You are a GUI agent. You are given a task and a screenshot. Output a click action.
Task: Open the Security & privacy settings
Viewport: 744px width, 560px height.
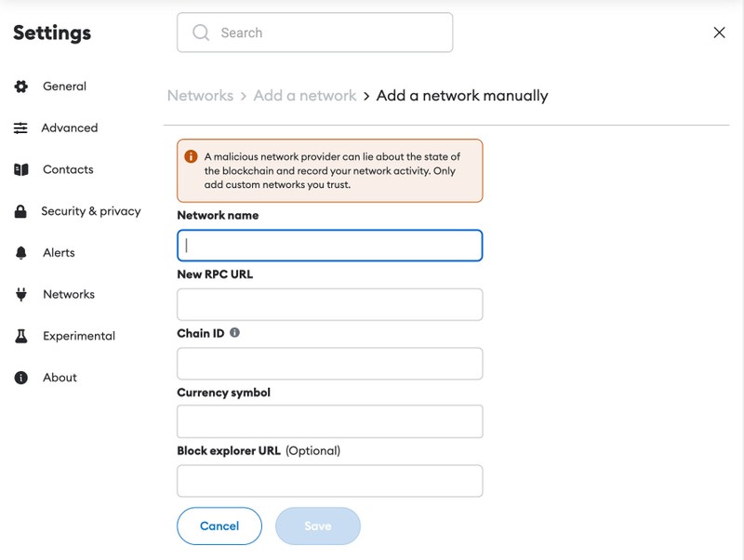pyautogui.click(x=90, y=211)
